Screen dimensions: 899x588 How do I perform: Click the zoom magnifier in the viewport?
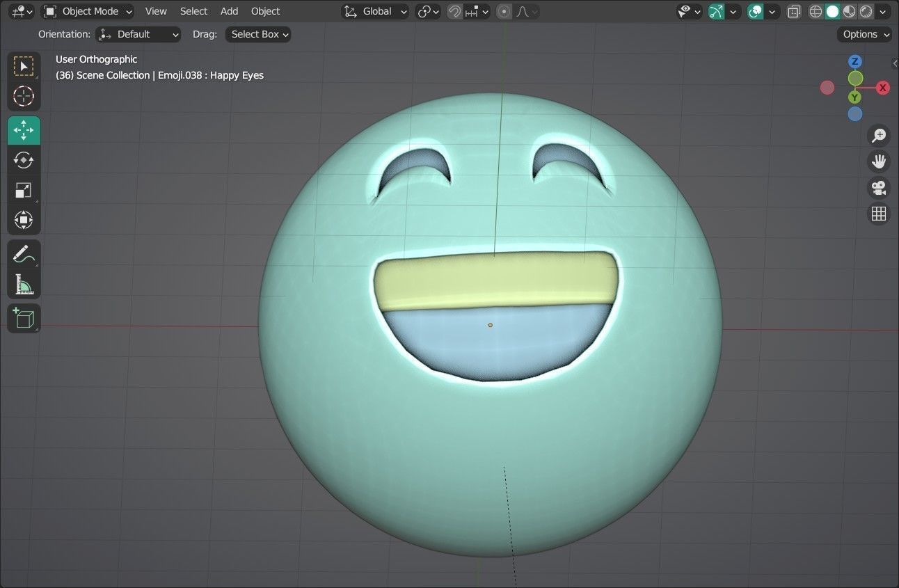click(879, 135)
